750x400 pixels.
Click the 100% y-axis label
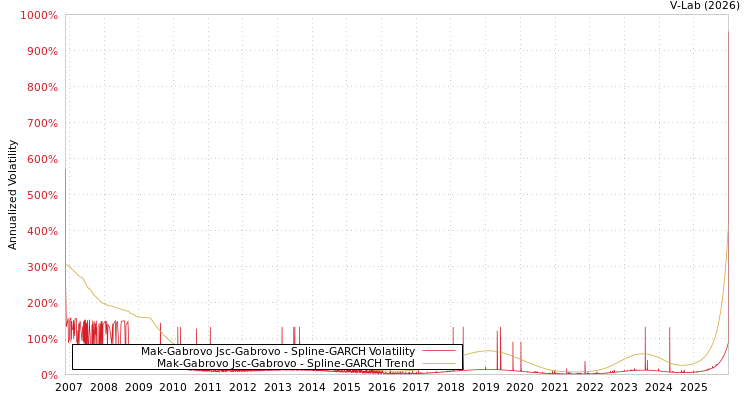(x=42, y=339)
